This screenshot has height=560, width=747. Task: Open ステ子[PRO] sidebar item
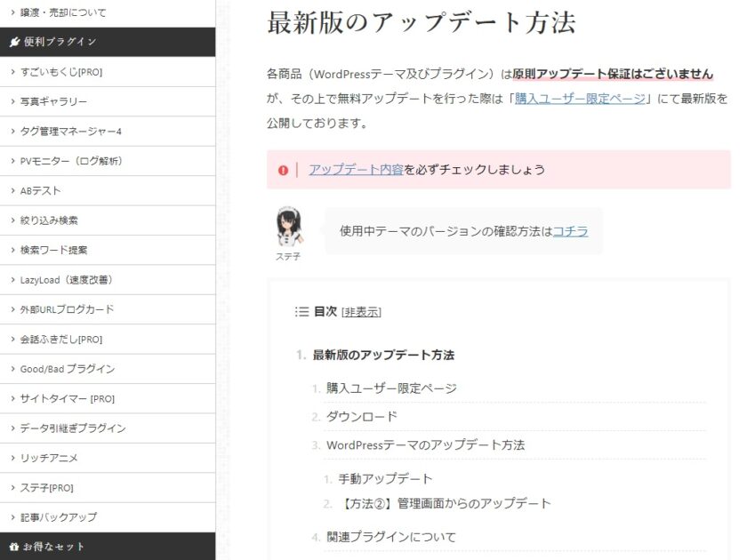point(108,488)
